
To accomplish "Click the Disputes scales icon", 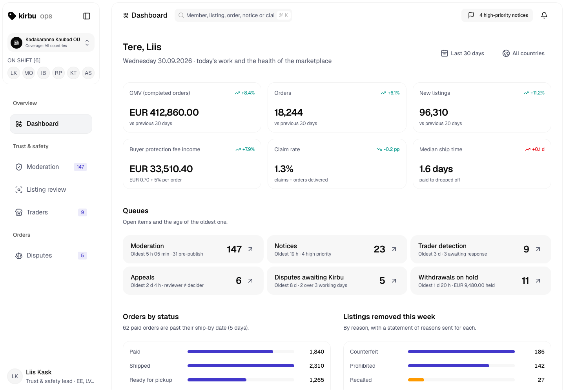I will point(19,256).
